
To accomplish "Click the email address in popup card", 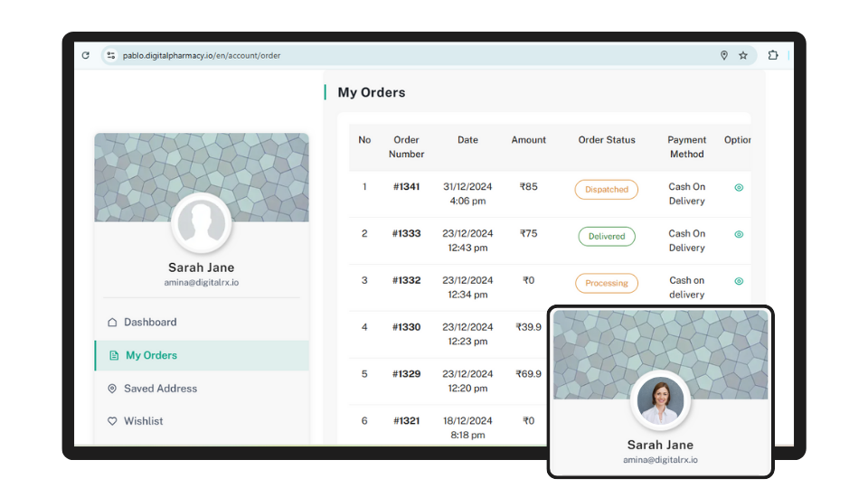I will 660,460.
